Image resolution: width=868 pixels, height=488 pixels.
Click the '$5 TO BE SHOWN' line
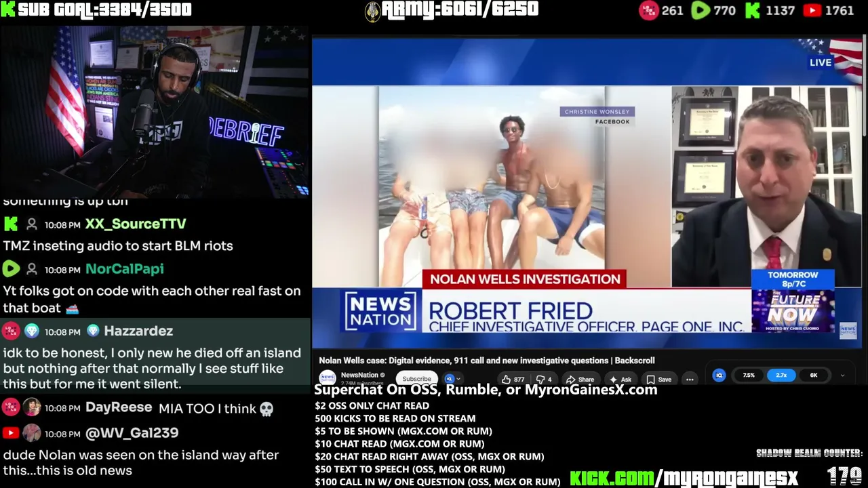tap(403, 430)
